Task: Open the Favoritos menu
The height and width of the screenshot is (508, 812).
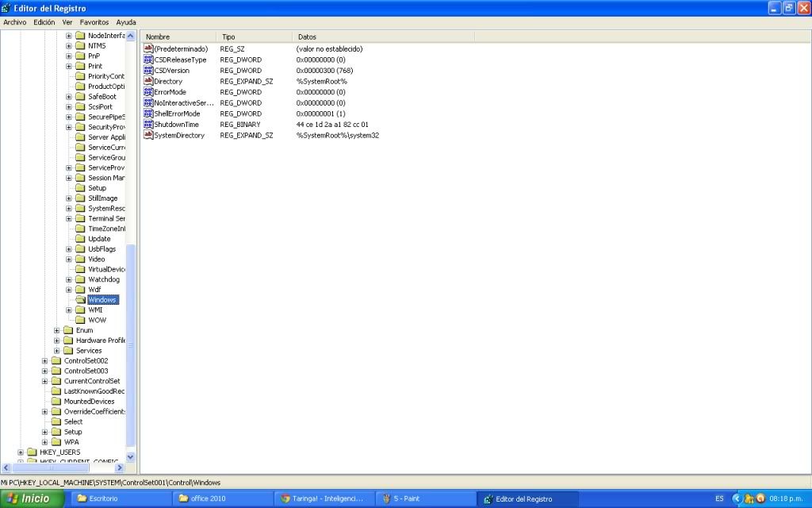Action: [x=94, y=22]
